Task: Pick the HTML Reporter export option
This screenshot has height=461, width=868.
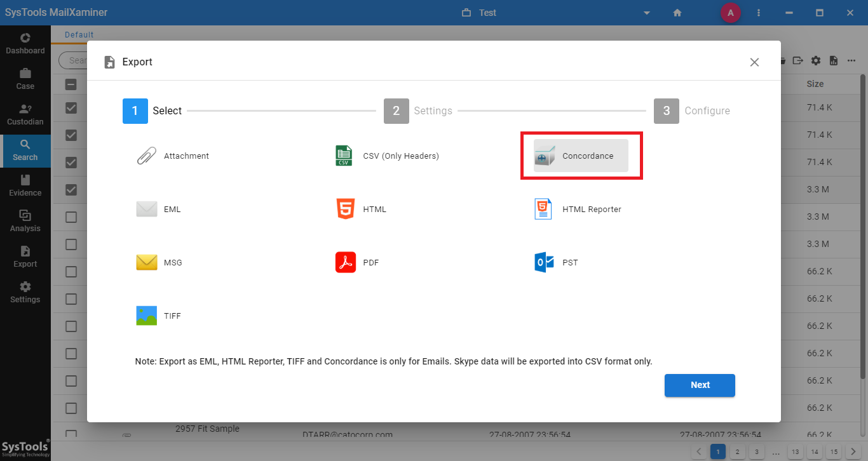Action: (x=578, y=209)
